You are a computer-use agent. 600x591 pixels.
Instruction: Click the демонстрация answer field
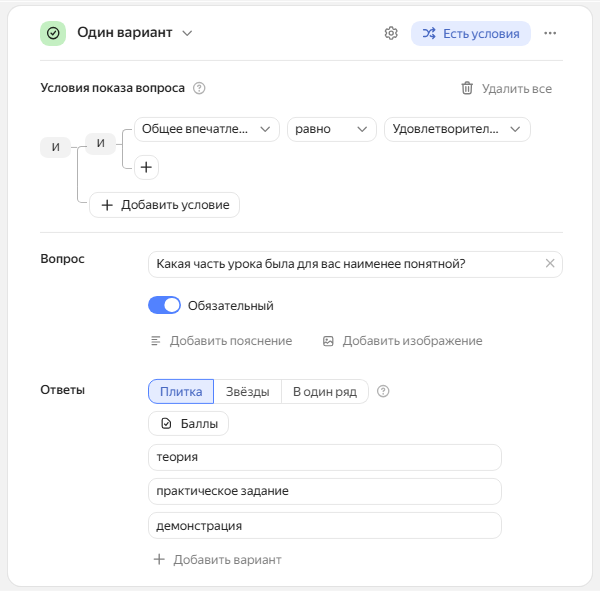coord(325,526)
